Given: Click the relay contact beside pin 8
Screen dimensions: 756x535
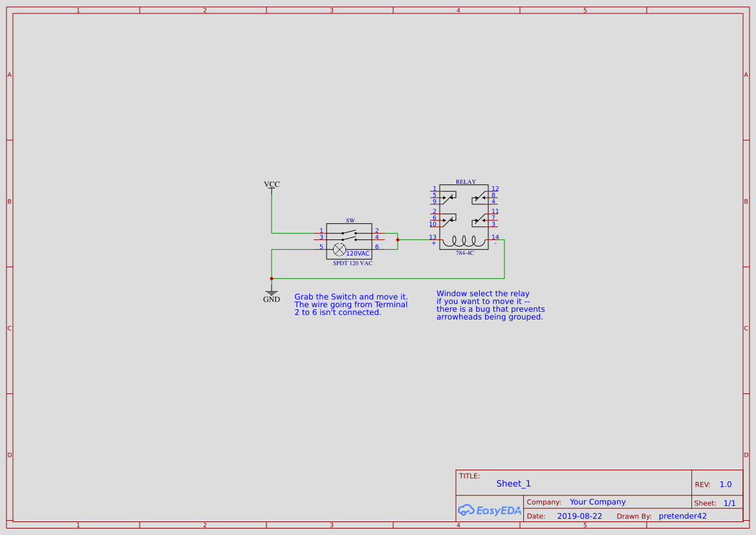Looking at the screenshot, I should tap(479, 197).
